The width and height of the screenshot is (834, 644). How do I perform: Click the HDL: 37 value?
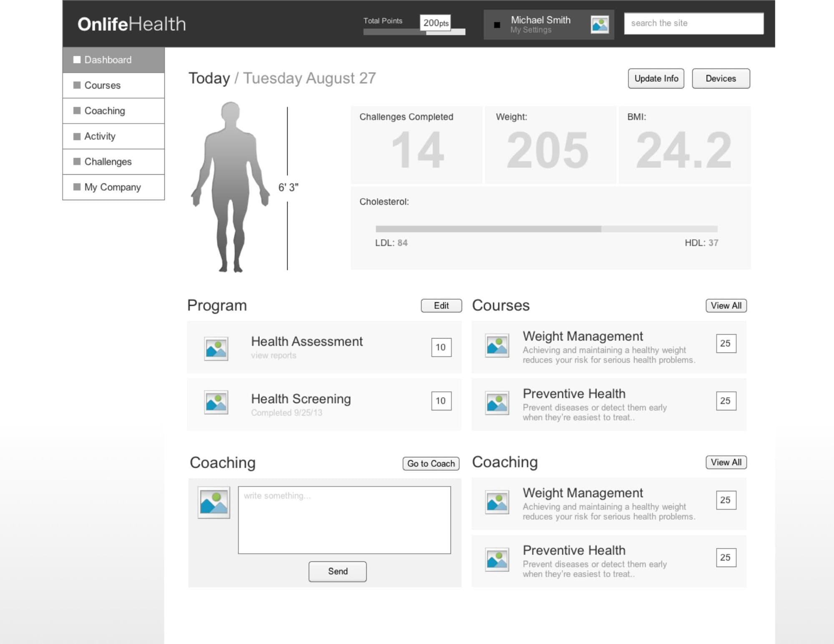pyautogui.click(x=701, y=243)
